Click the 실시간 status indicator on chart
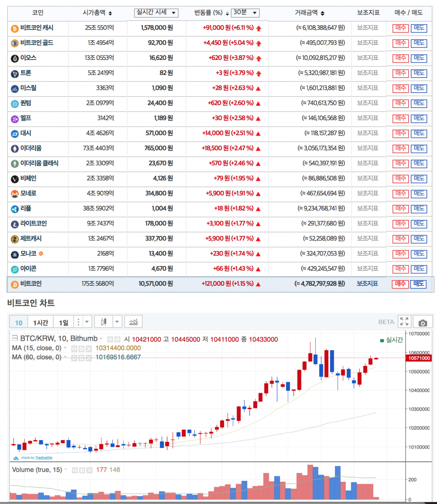 coord(392,340)
